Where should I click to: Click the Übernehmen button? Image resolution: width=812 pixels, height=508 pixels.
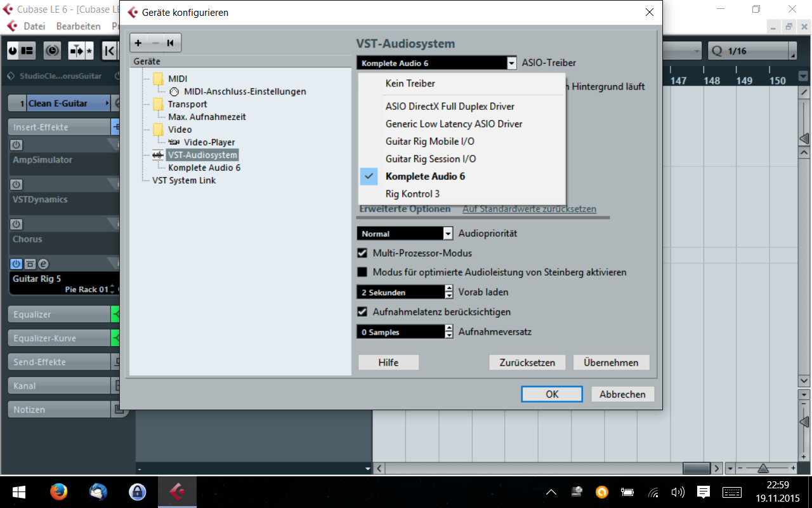coord(612,363)
